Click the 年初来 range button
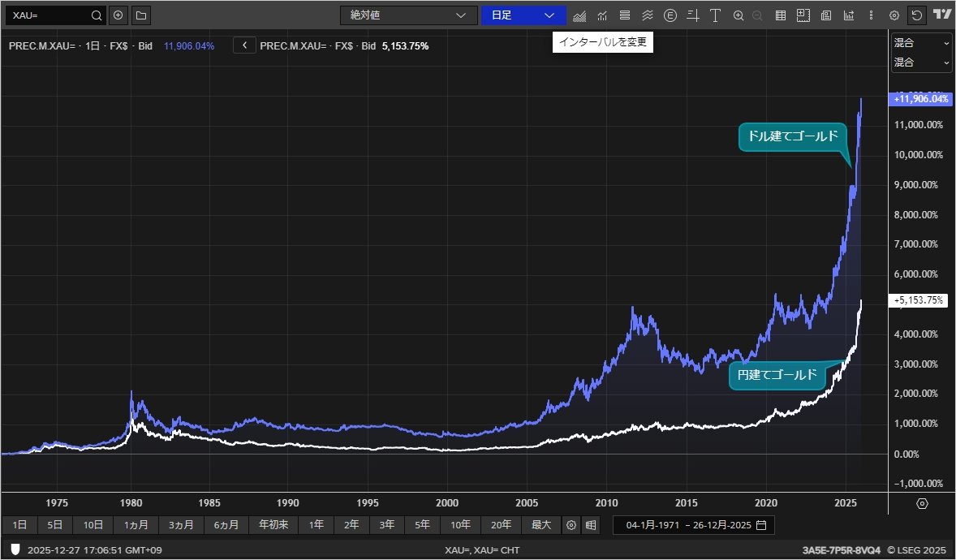 [x=273, y=525]
